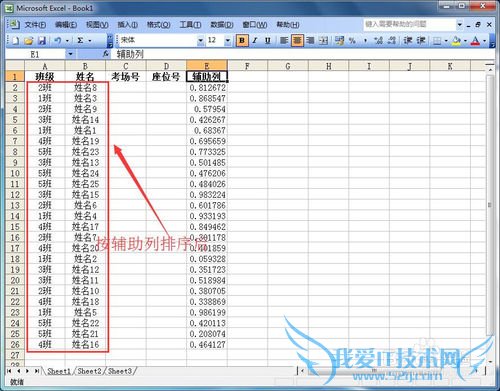
Task: Apply fill color bucket
Action: pyautogui.click(x=456, y=41)
